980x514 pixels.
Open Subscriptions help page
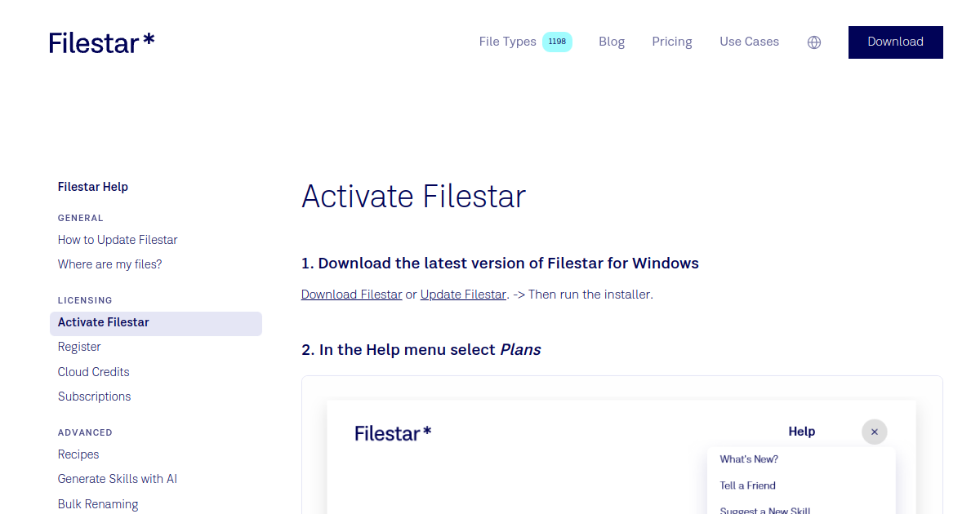click(x=94, y=397)
